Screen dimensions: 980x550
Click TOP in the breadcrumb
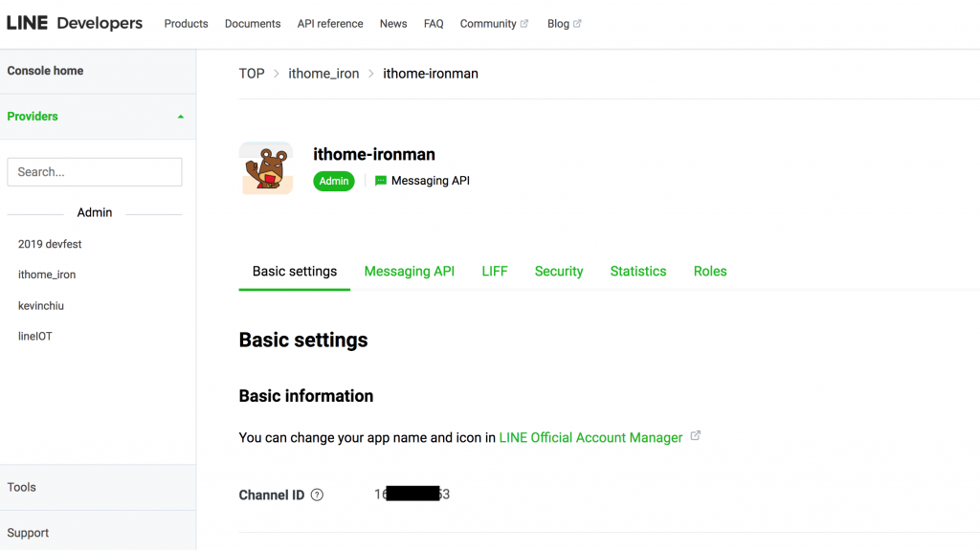[252, 74]
